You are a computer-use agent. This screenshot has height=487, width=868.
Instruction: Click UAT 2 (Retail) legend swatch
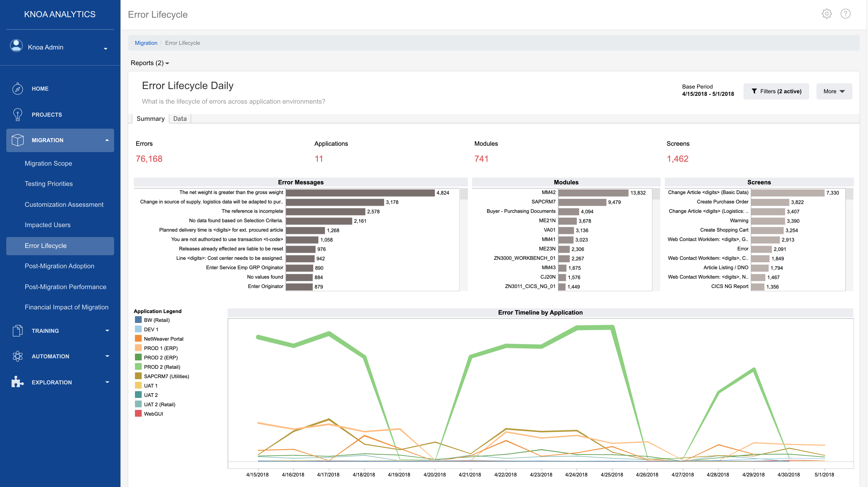pyautogui.click(x=138, y=404)
